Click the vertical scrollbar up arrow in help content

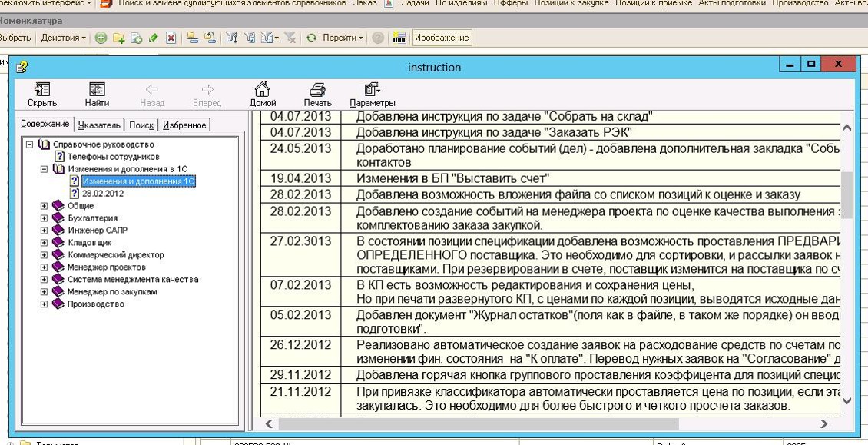click(x=846, y=128)
